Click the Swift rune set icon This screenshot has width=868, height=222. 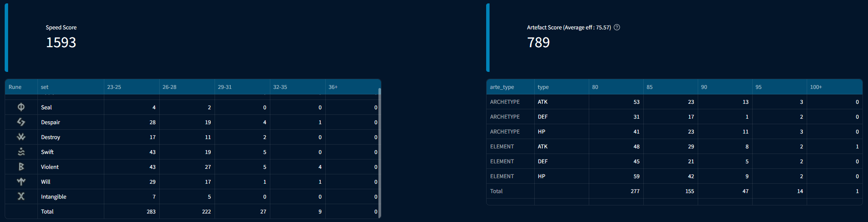point(21,152)
